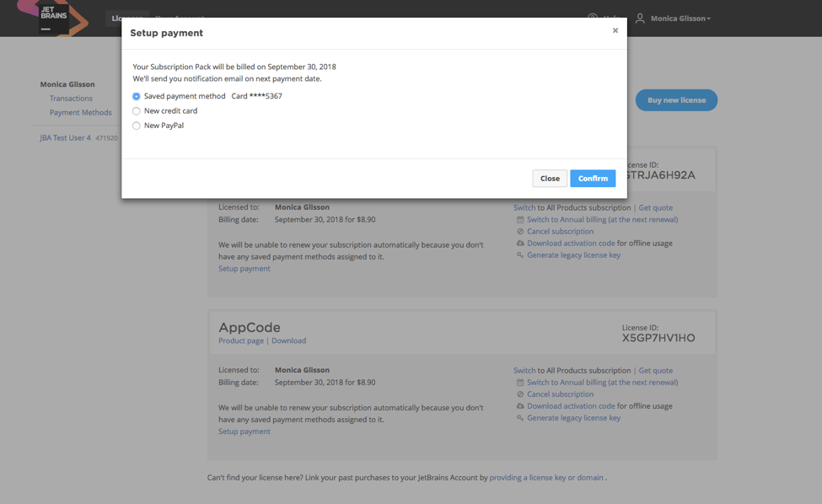Select JBA Test User 4 in sidebar
This screenshot has width=822, height=504.
click(65, 138)
